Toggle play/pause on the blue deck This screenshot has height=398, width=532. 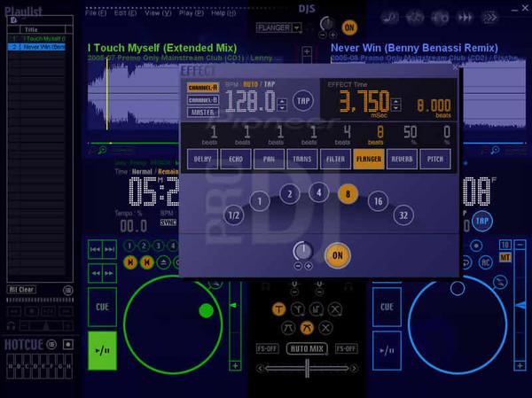(x=387, y=350)
